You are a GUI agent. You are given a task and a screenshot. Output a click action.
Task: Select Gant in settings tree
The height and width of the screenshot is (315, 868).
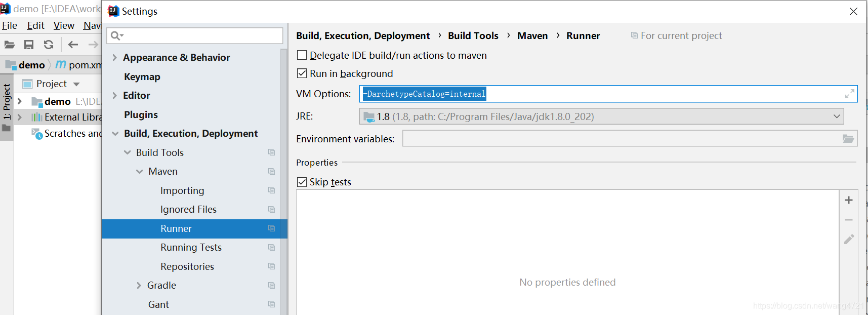pos(158,304)
